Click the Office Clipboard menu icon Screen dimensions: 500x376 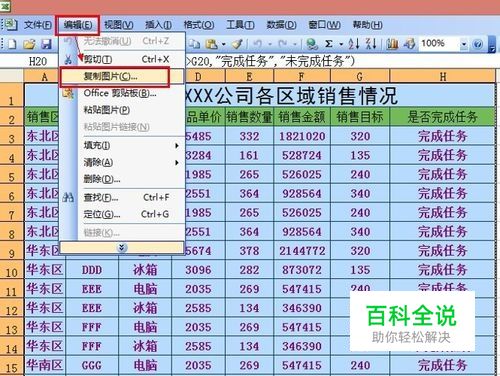click(68, 93)
